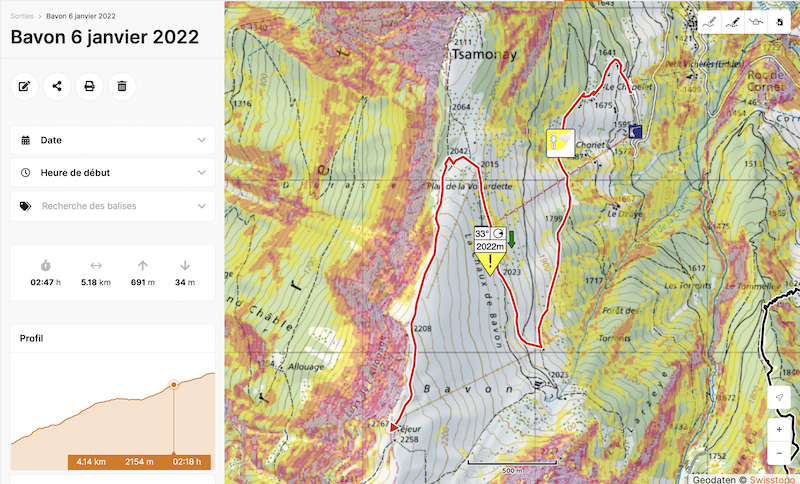The image size is (800, 484).
Task: Click the blue parking marker near Chonet
Action: pos(636,130)
